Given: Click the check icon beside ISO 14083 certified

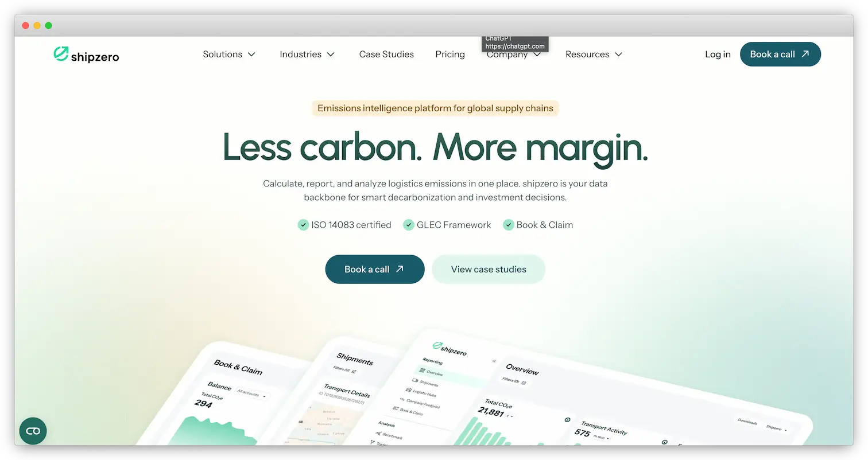Looking at the screenshot, I should (303, 225).
